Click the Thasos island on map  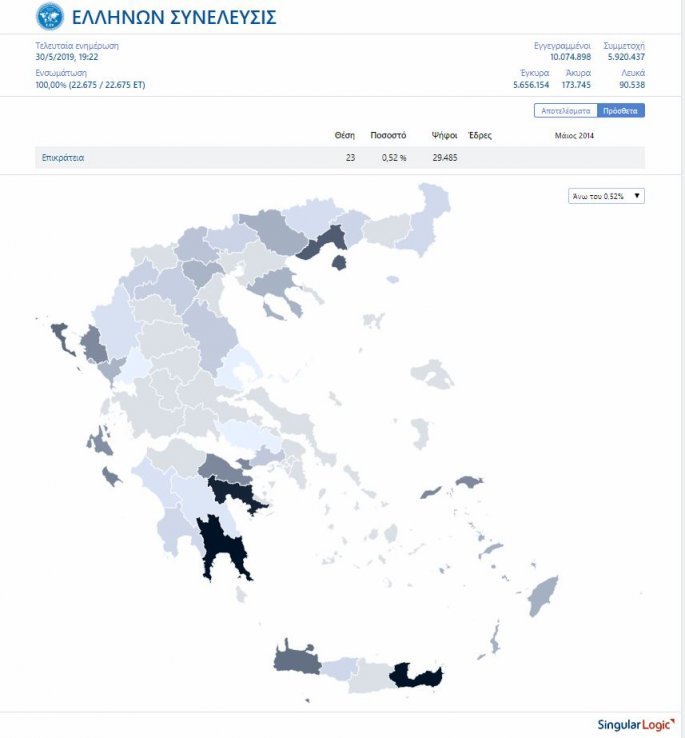pyautogui.click(x=340, y=262)
